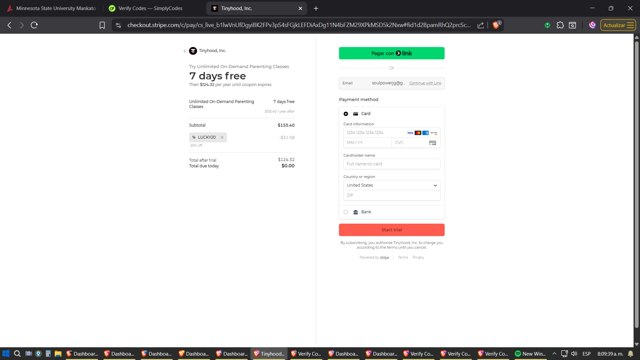Click the Total due today $0.00 amount
The width and height of the screenshot is (640, 360).
[x=288, y=166]
